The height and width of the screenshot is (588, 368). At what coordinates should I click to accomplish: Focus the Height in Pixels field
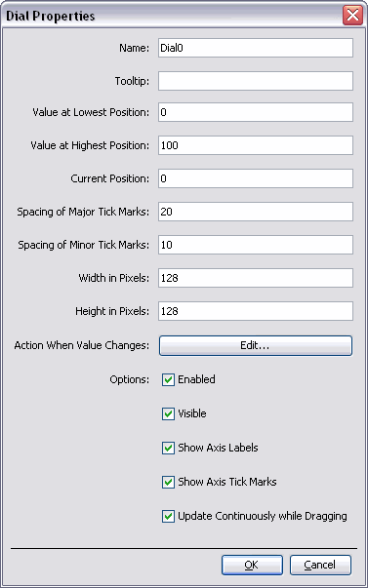256,311
